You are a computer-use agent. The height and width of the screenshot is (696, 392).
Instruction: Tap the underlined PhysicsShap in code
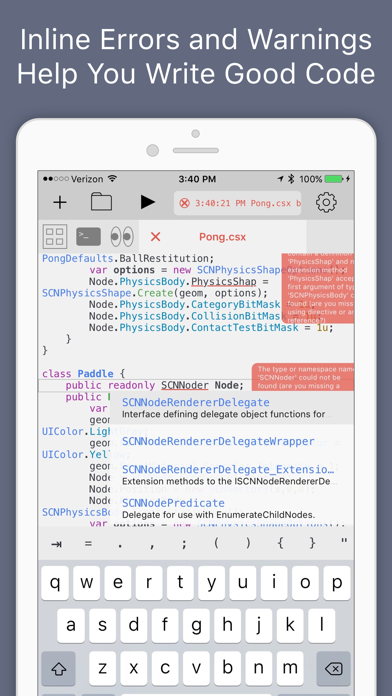[x=224, y=282]
